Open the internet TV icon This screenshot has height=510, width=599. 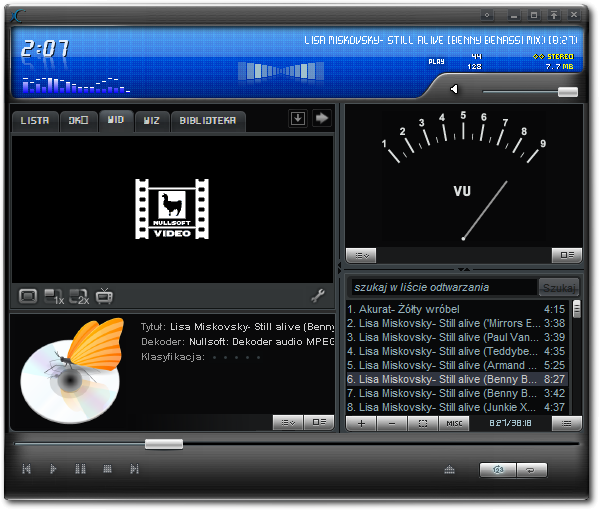pyautogui.click(x=104, y=296)
